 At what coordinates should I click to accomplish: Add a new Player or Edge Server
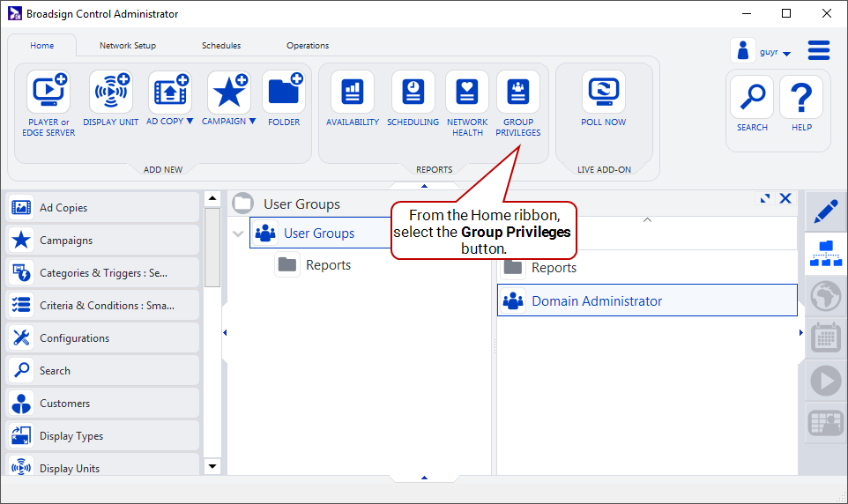pos(48,93)
